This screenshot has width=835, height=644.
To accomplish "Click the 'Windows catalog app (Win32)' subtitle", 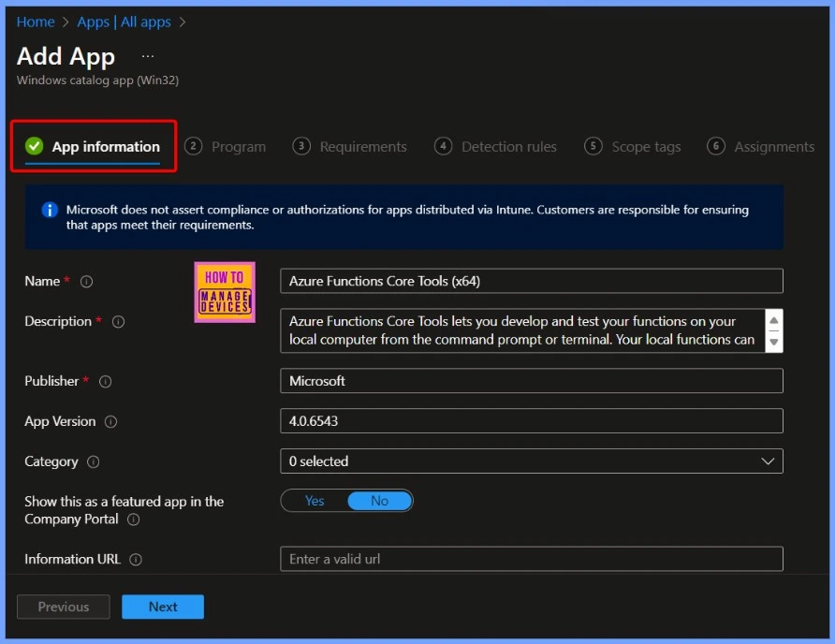I will (x=98, y=80).
